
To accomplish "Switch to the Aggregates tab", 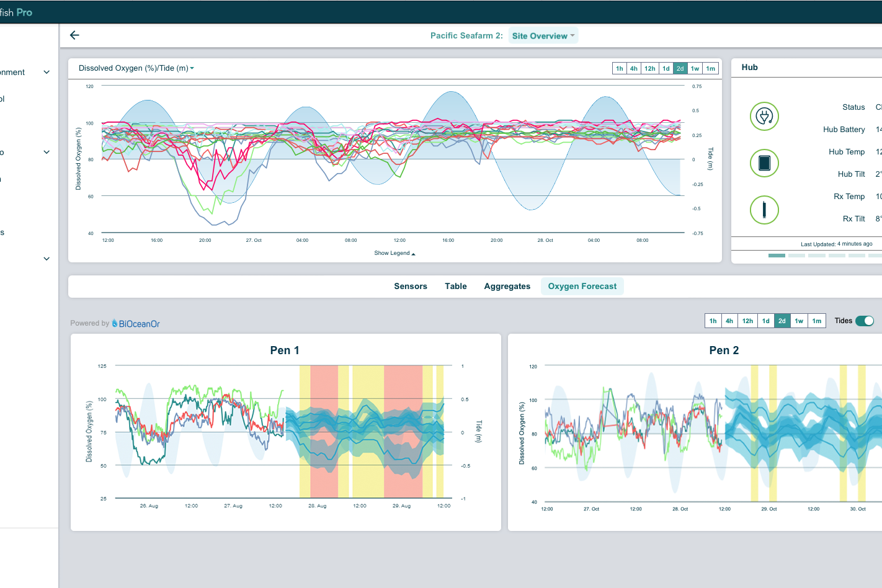I will pos(507,287).
